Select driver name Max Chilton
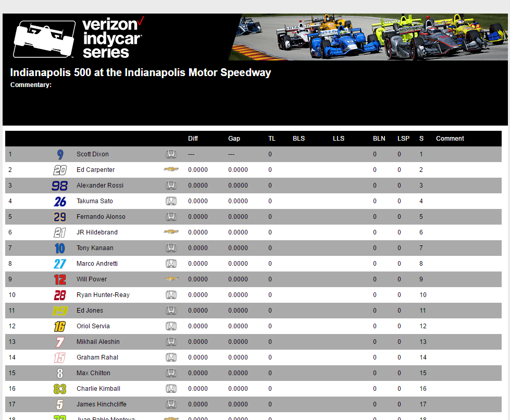510x420 pixels. pyautogui.click(x=93, y=373)
